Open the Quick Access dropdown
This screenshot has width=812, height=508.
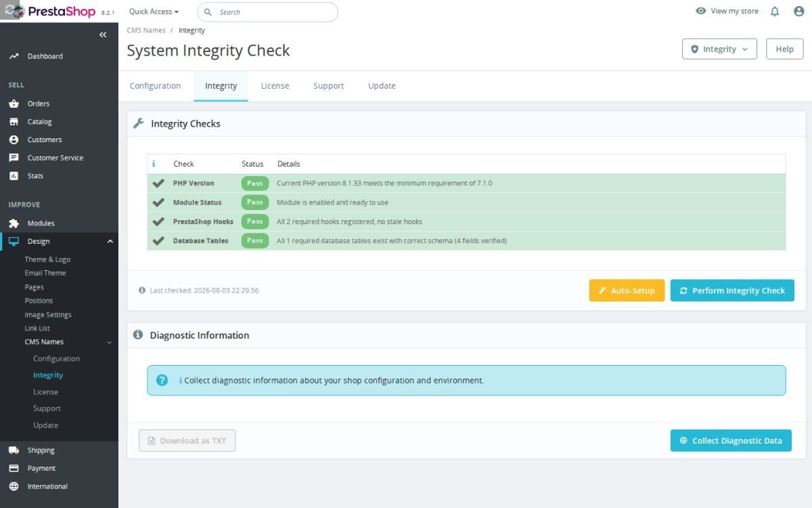coord(154,12)
